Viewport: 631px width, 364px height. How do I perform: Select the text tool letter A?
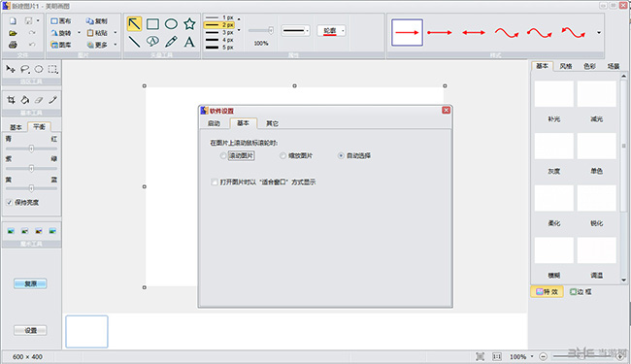pyautogui.click(x=189, y=42)
